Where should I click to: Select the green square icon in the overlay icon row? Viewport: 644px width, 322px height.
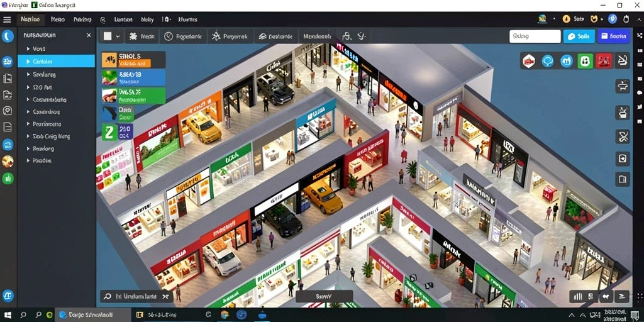[586, 61]
